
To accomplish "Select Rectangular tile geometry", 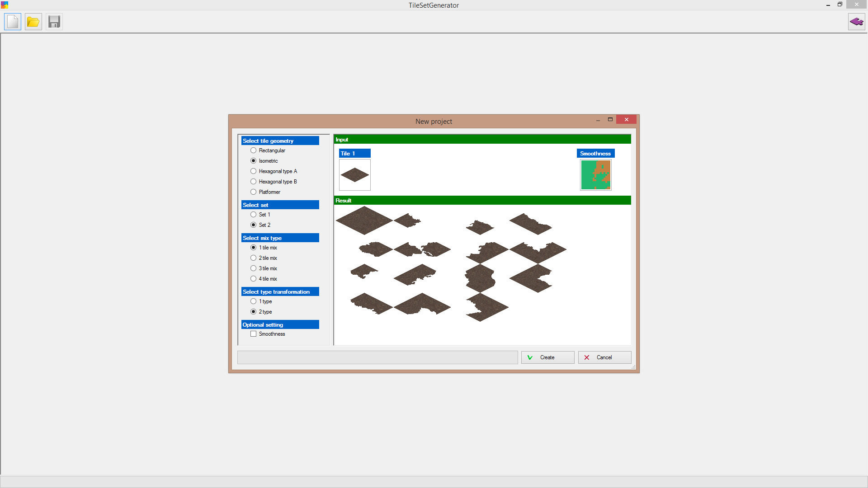I will click(x=254, y=150).
